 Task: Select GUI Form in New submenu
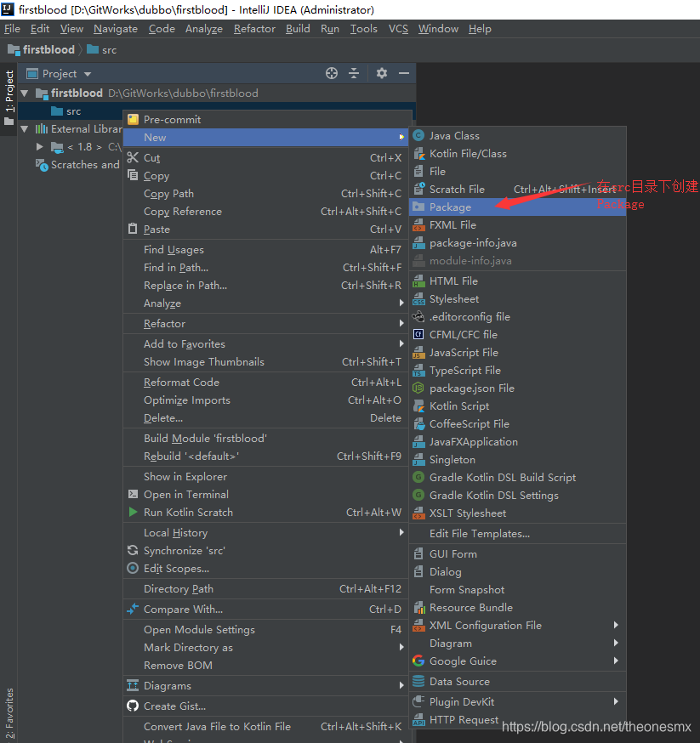coord(517,554)
